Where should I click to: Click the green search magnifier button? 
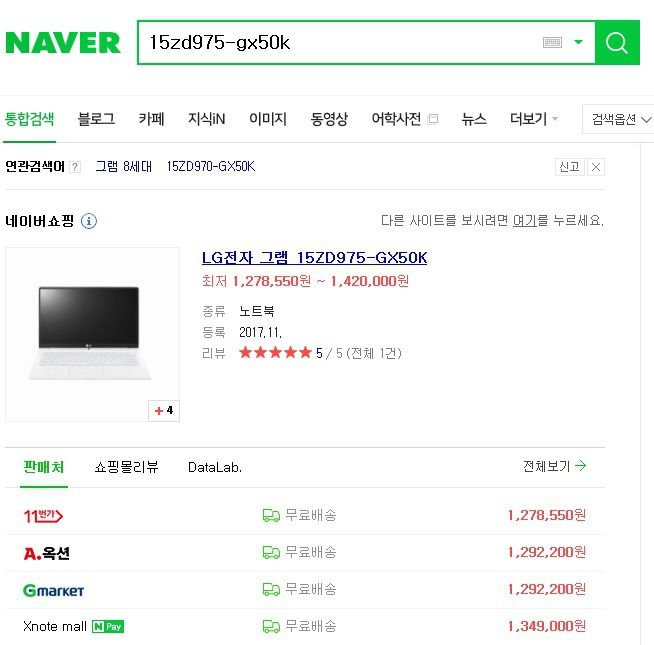617,42
